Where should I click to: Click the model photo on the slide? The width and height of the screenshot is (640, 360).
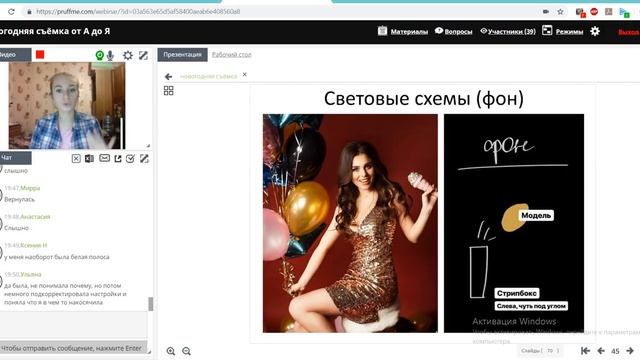pyautogui.click(x=350, y=223)
